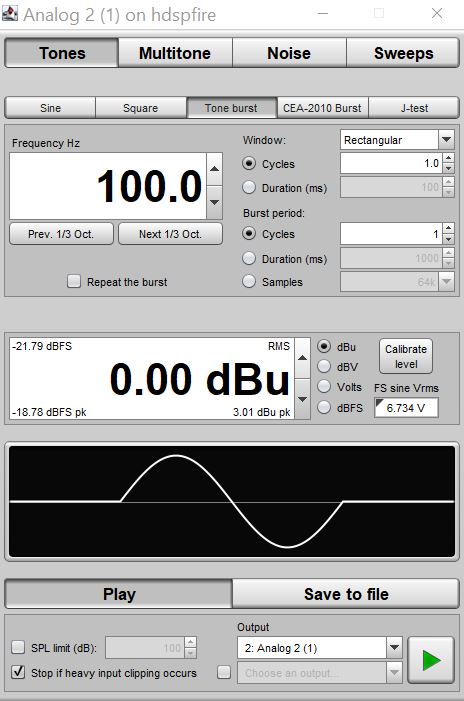The width and height of the screenshot is (464, 701).
Task: Select Duration (ms) radio under Window
Action: tap(249, 188)
